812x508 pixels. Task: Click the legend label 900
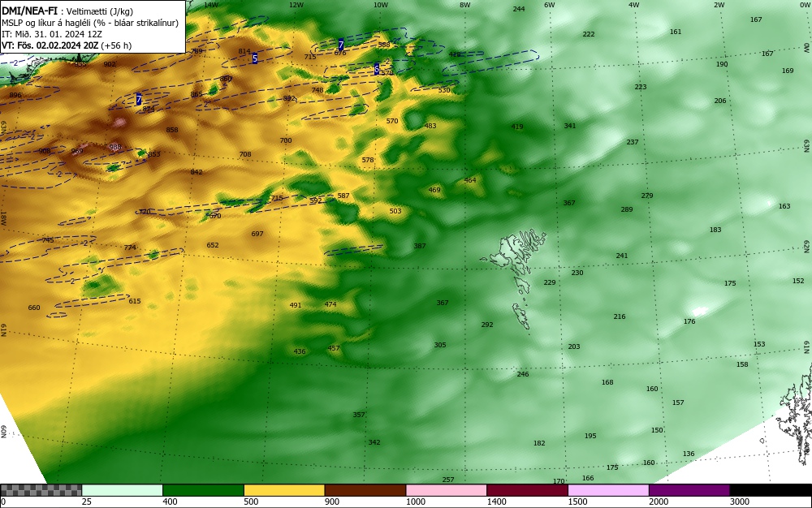tap(332, 502)
